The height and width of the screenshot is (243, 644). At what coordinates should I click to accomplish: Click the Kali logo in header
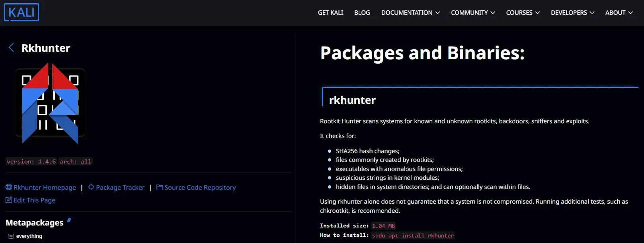point(21,12)
